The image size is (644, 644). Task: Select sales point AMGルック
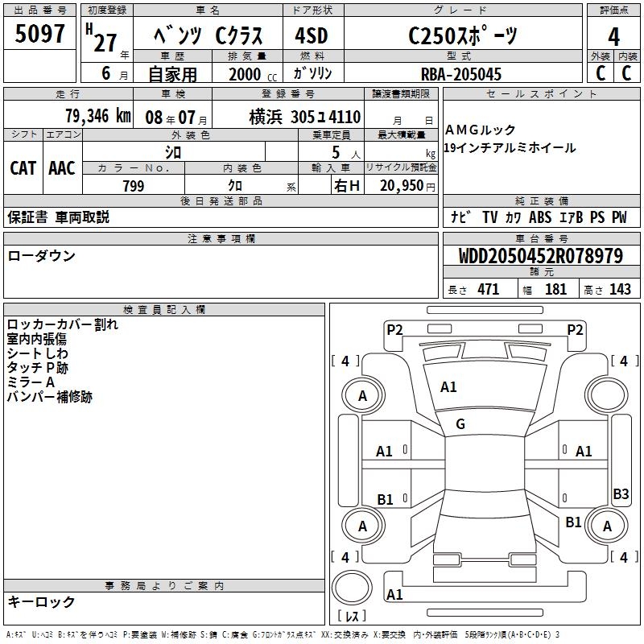[480, 130]
